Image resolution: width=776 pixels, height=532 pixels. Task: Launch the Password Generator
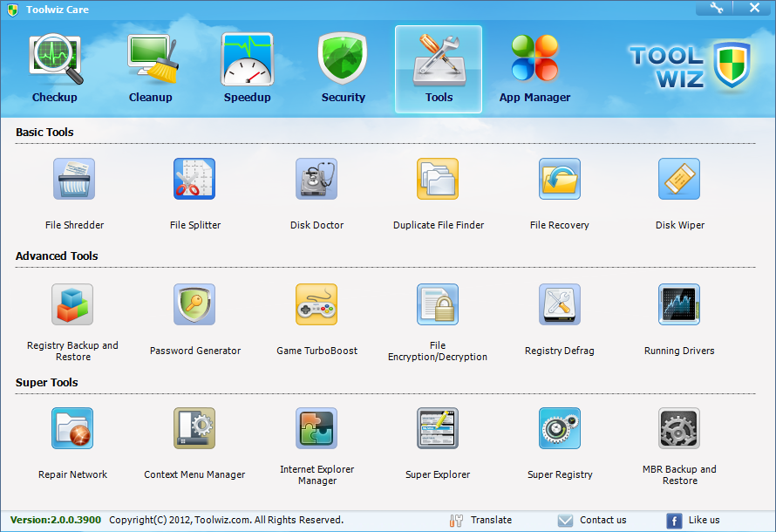click(x=194, y=304)
